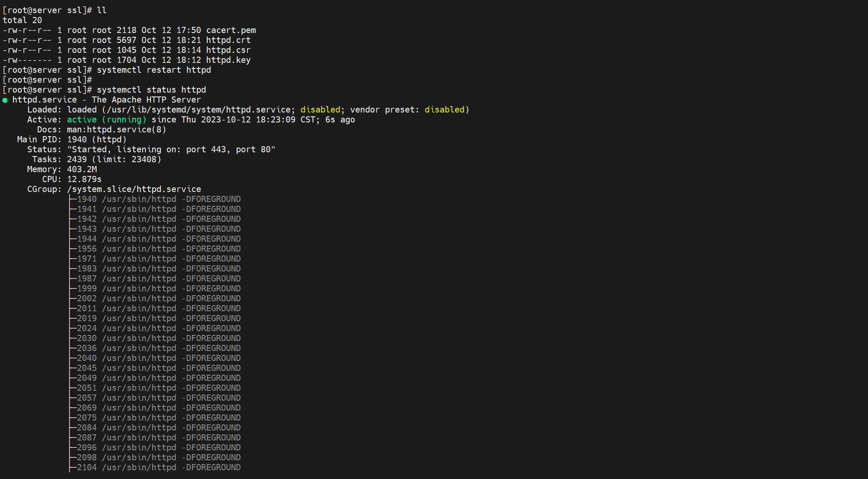
Task: Click the "systemctl status httpd" command text
Action: pos(151,90)
